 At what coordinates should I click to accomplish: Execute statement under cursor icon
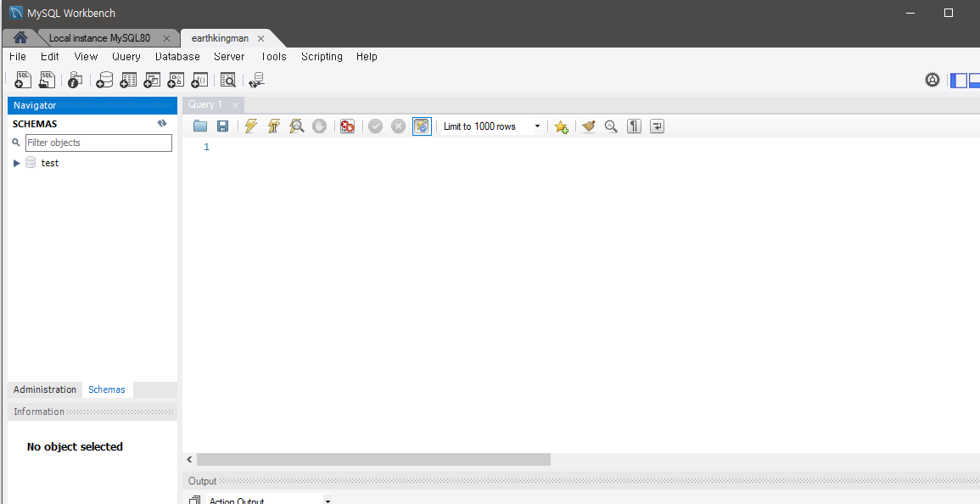274,126
